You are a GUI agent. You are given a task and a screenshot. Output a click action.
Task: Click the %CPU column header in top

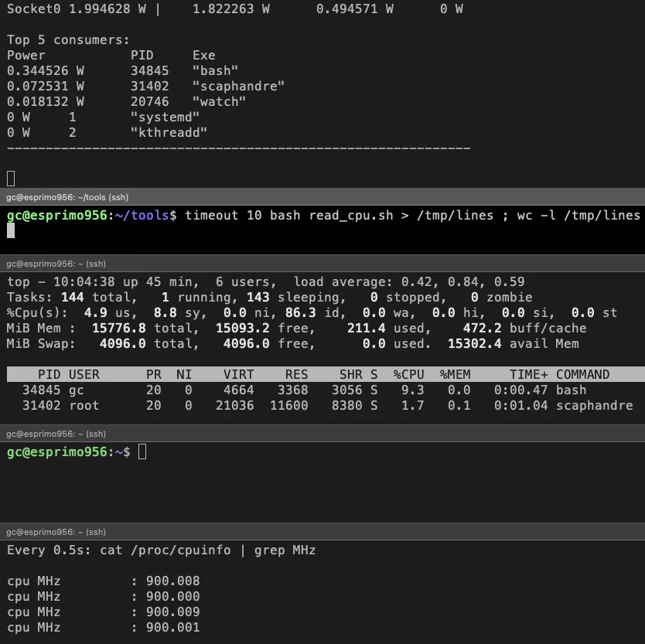click(x=408, y=374)
